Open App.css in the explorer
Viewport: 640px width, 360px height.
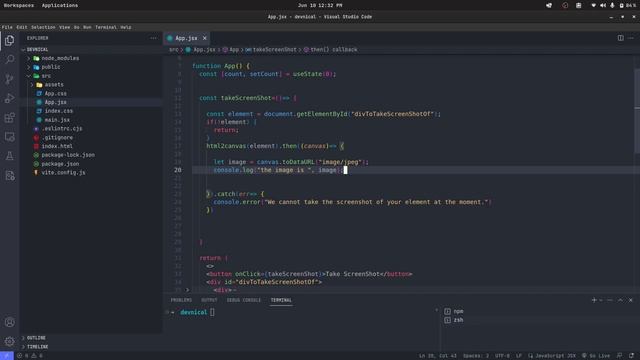pos(56,93)
